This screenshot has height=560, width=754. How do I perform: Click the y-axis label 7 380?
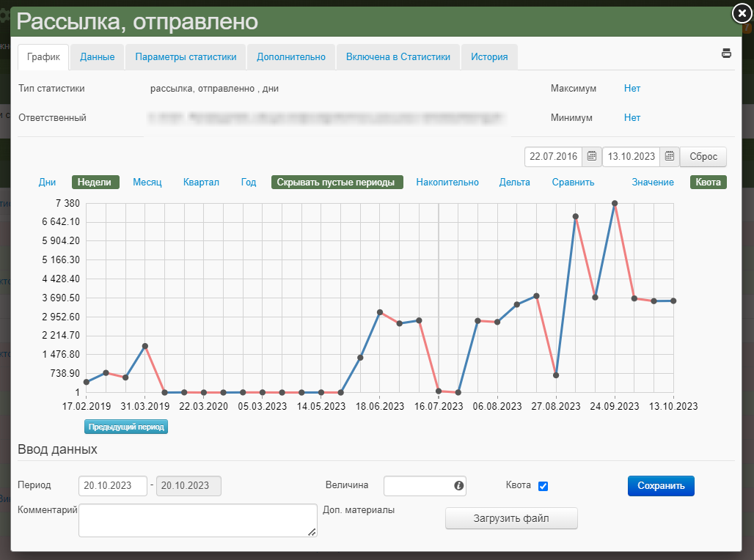67,203
